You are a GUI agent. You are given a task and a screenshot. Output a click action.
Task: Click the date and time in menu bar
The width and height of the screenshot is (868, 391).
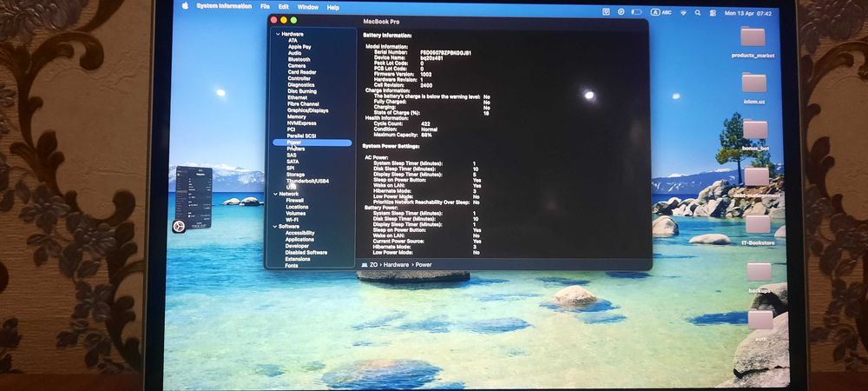tap(748, 13)
